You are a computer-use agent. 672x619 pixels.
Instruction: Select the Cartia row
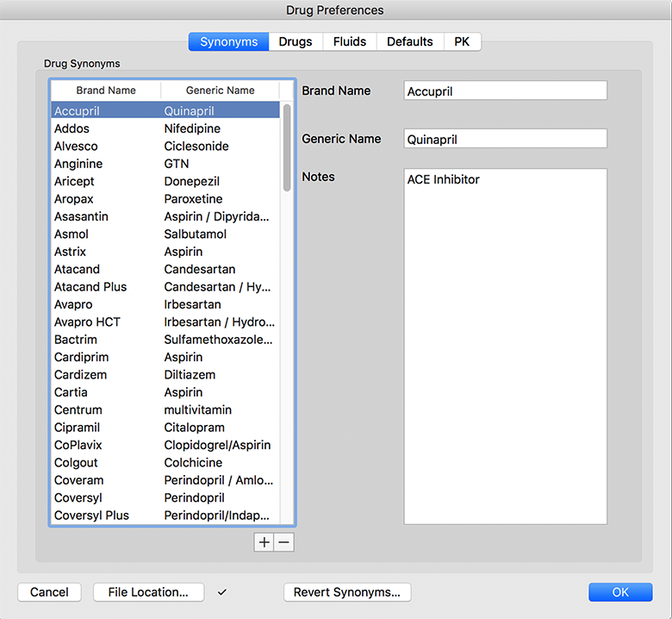(165, 392)
